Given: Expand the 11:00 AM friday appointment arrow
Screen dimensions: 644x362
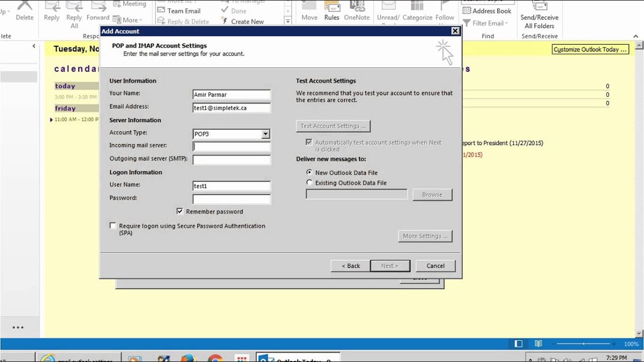Looking at the screenshot, I should (51, 120).
